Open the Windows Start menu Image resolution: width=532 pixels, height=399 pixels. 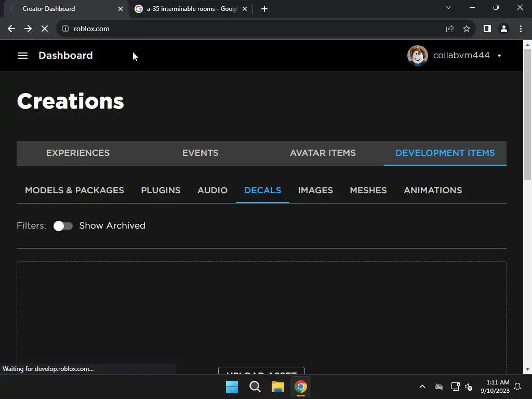click(232, 387)
